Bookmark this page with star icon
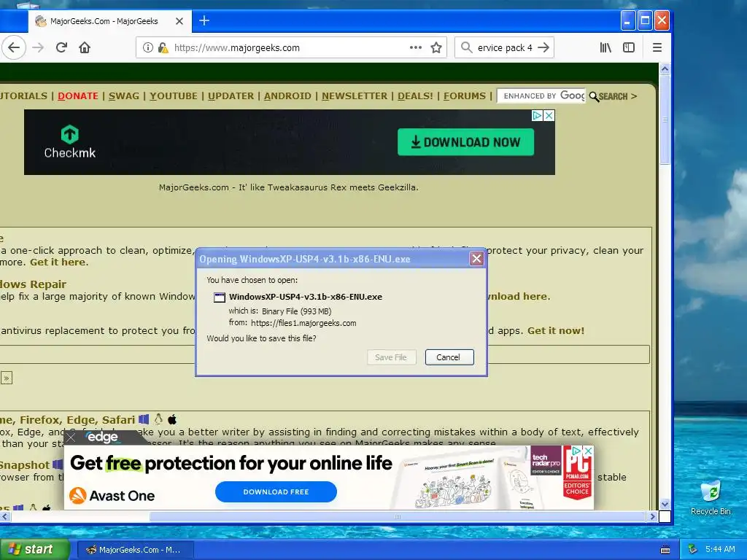 pos(436,47)
